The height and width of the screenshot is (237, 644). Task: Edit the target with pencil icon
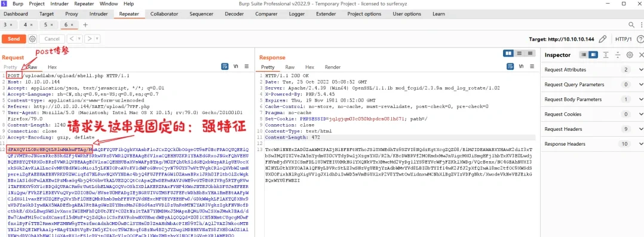tap(603, 39)
